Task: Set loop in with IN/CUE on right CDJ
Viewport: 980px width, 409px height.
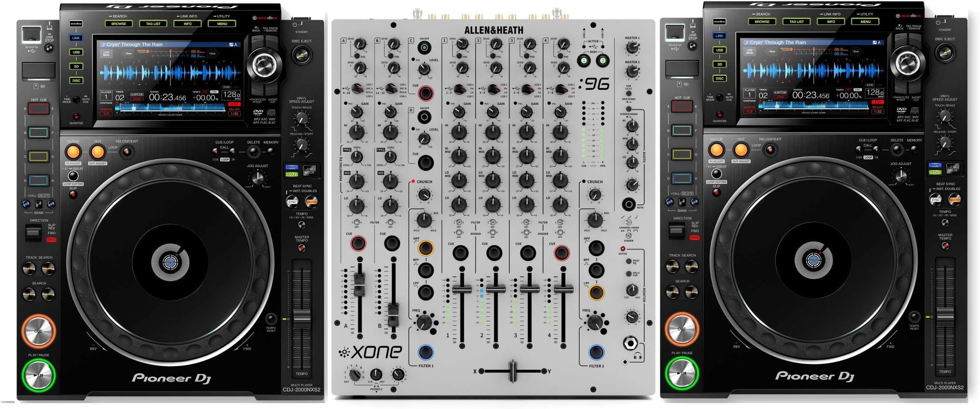Action: click(716, 150)
